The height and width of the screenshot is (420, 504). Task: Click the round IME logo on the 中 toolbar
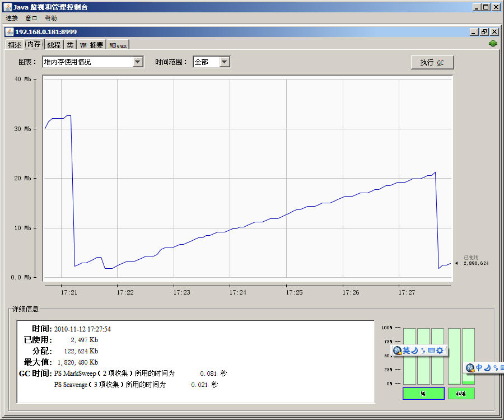470,368
